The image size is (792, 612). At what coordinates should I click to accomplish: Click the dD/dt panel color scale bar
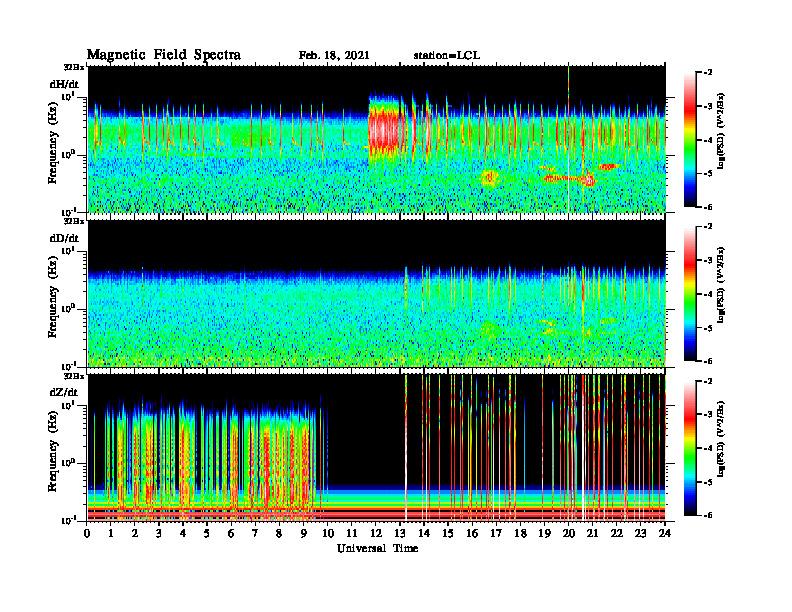point(690,294)
